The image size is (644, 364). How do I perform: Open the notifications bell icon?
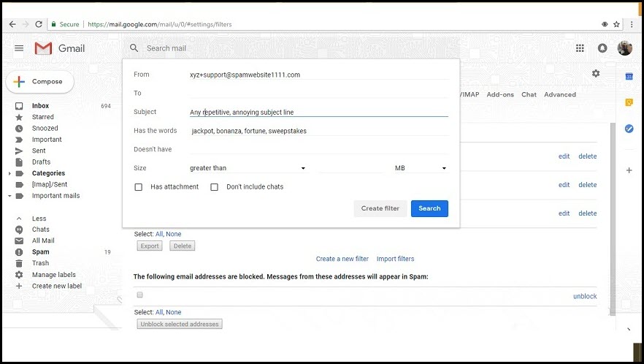pyautogui.click(x=602, y=48)
